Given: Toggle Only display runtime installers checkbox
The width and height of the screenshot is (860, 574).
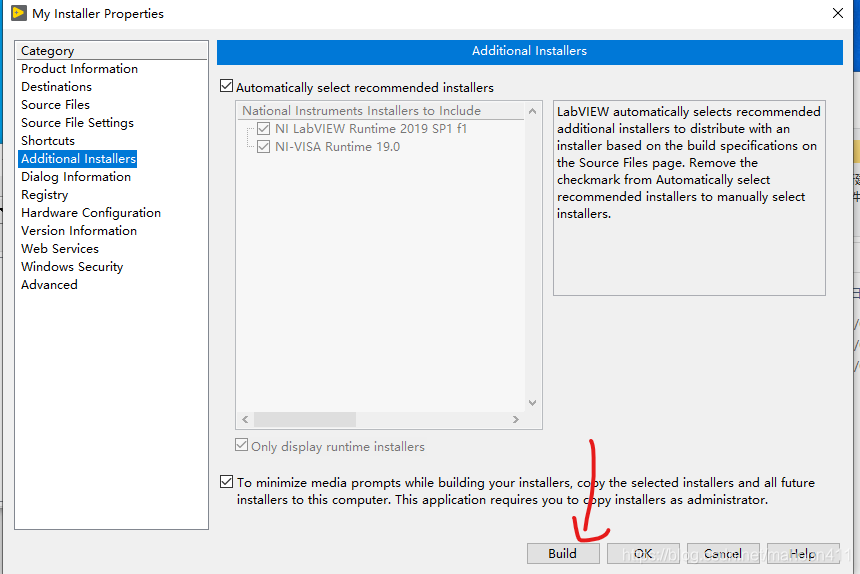Looking at the screenshot, I should (241, 445).
